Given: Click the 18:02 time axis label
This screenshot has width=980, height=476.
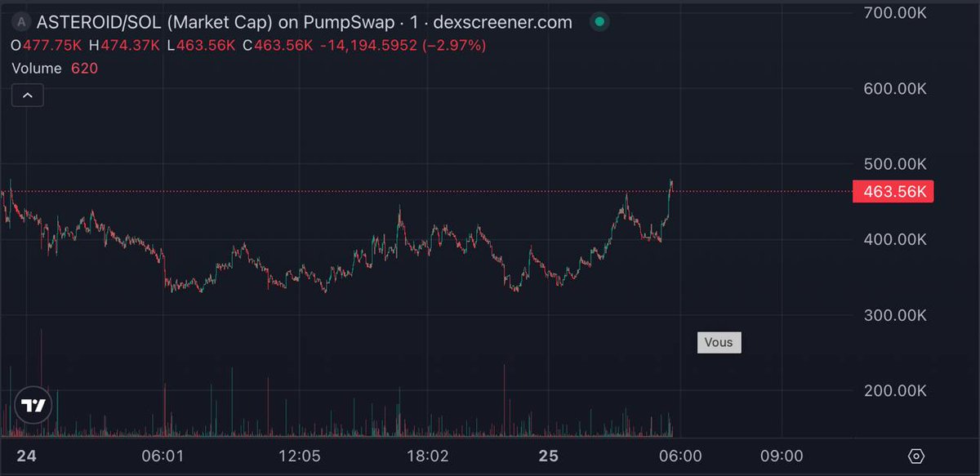Looking at the screenshot, I should [428, 456].
